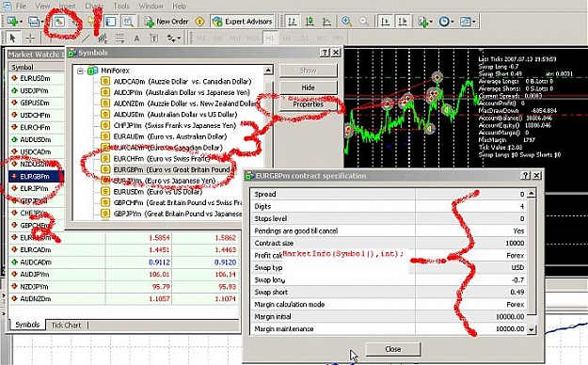Switch chart to line chart icon
The height and width of the screenshot is (365, 588).
pos(326,22)
